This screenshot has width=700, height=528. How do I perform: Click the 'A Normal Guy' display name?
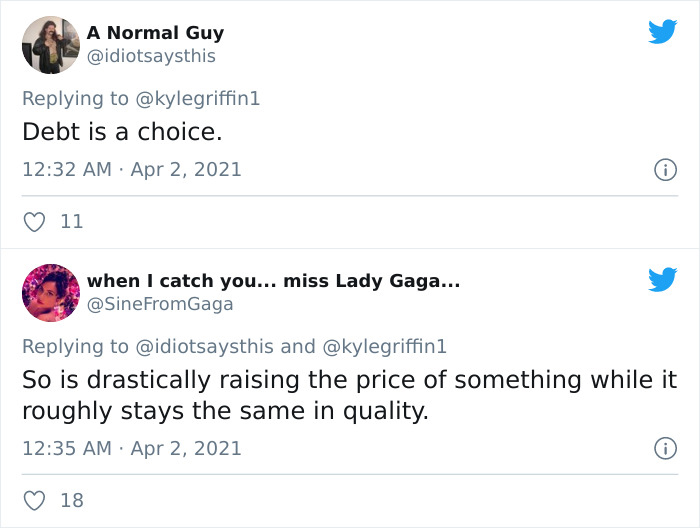click(155, 34)
